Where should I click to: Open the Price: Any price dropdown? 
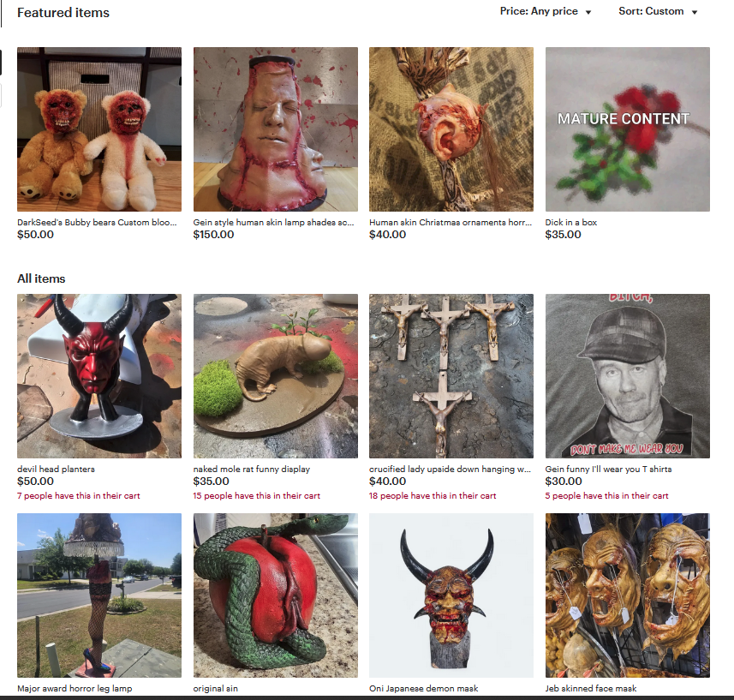(546, 11)
